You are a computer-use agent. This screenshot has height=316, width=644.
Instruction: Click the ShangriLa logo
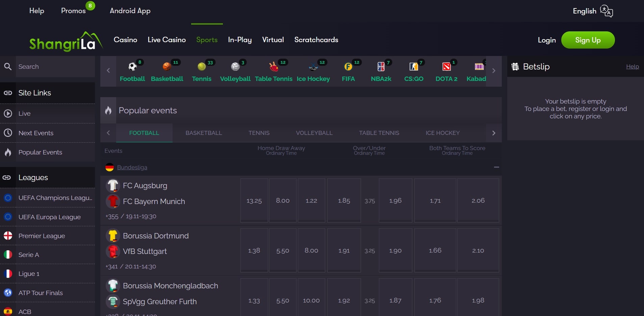(66, 42)
